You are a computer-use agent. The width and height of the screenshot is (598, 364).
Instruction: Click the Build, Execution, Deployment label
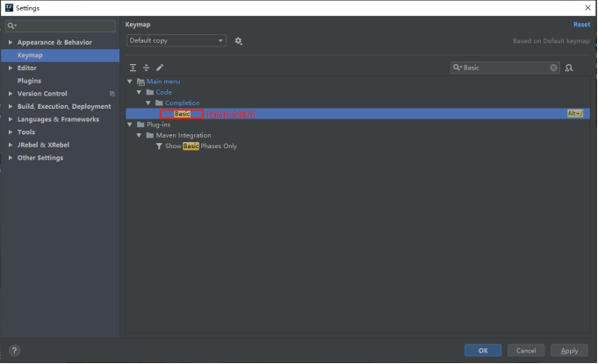(64, 107)
